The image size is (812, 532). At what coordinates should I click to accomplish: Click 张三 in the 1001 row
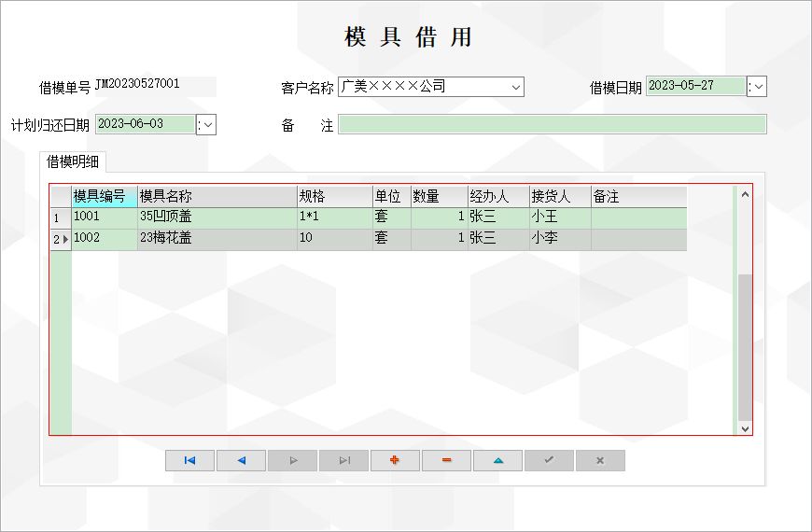(498, 218)
